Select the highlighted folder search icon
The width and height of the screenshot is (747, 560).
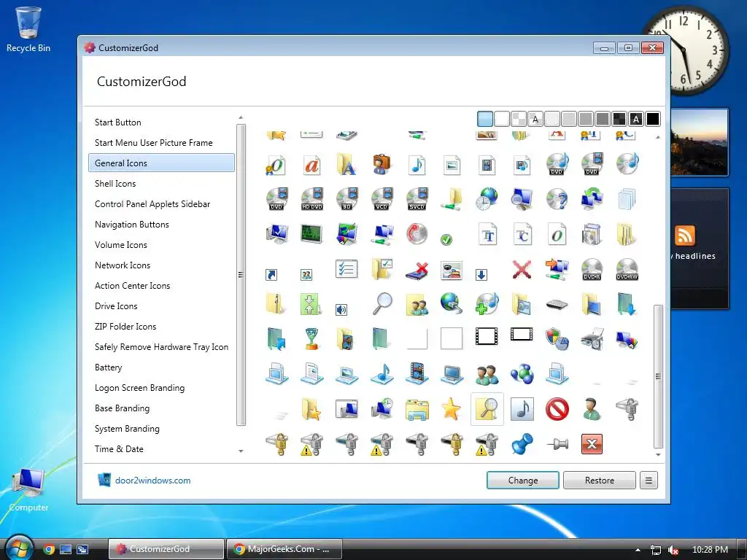tap(487, 409)
